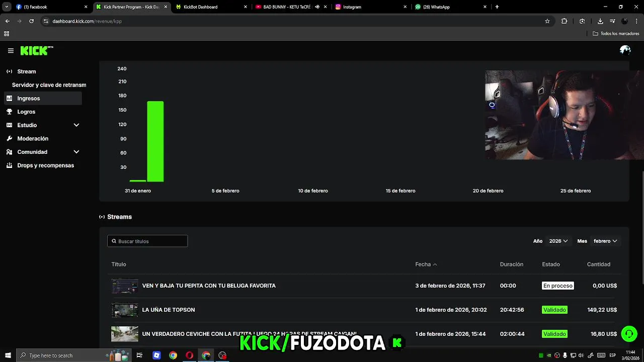Select Ingresos in the sidebar
Viewport: 644px width, 362px height.
click(43, 99)
